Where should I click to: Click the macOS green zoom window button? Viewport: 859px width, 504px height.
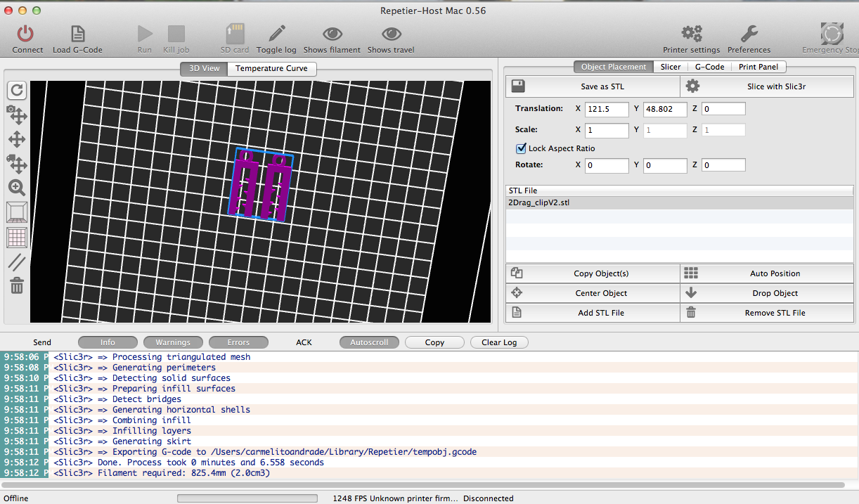37,11
